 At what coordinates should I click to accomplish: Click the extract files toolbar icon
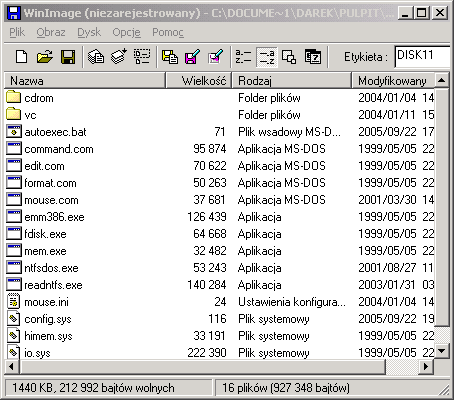click(x=96, y=57)
